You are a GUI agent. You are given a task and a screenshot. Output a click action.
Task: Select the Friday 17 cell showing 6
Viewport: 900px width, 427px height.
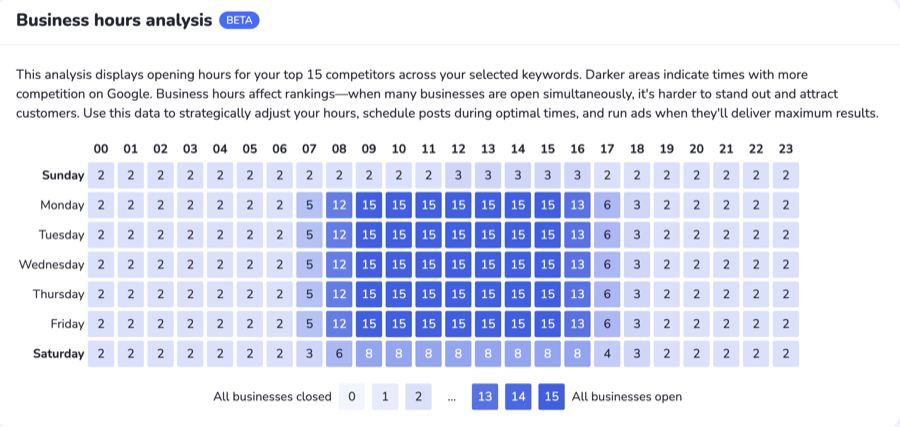606,324
